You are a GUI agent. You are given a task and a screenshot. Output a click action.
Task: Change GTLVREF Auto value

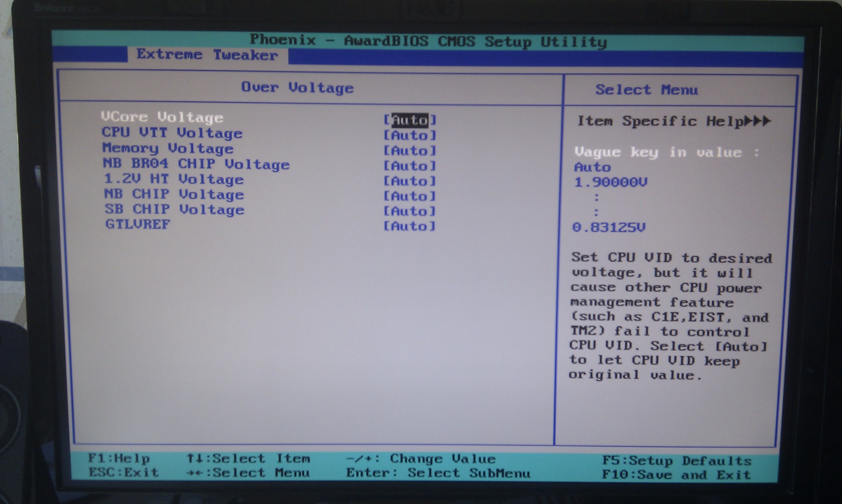click(410, 226)
